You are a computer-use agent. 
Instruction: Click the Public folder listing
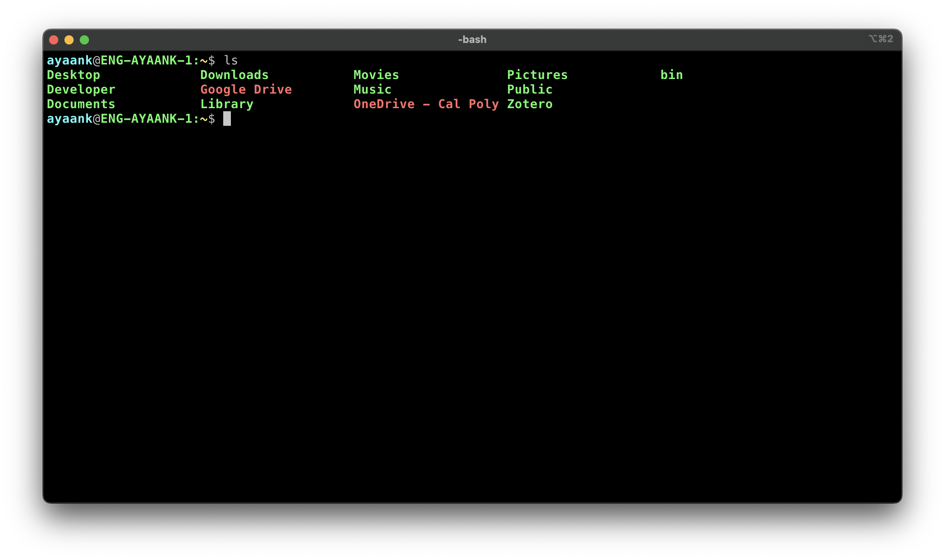tap(530, 89)
